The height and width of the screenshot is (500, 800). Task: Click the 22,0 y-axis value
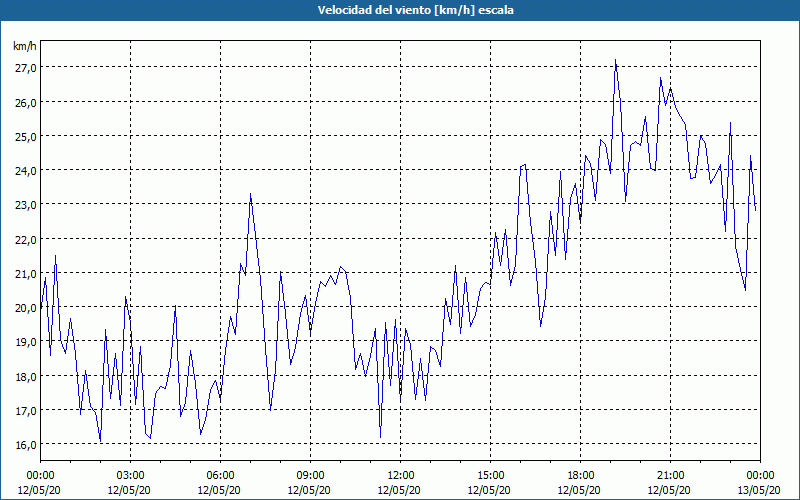(x=24, y=239)
